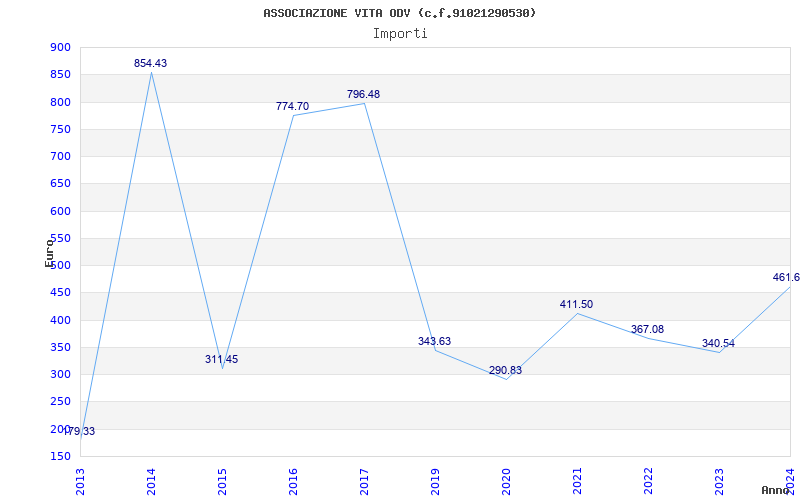Select the 796.48 data label
The width and height of the screenshot is (800, 500).
point(363,94)
